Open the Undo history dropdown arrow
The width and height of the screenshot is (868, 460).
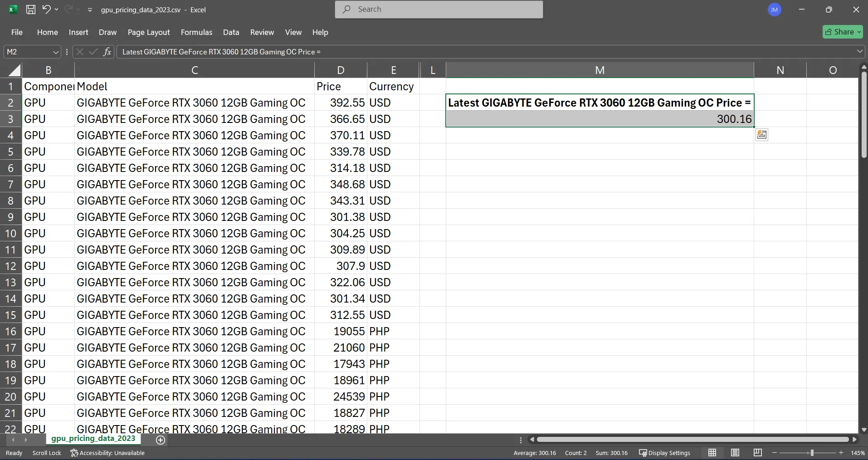point(57,9)
